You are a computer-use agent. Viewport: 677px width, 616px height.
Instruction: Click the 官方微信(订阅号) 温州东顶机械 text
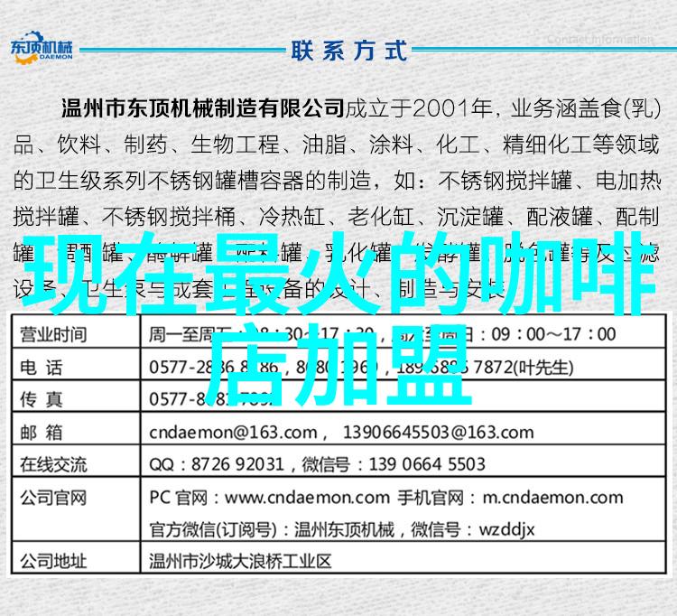click(x=272, y=529)
